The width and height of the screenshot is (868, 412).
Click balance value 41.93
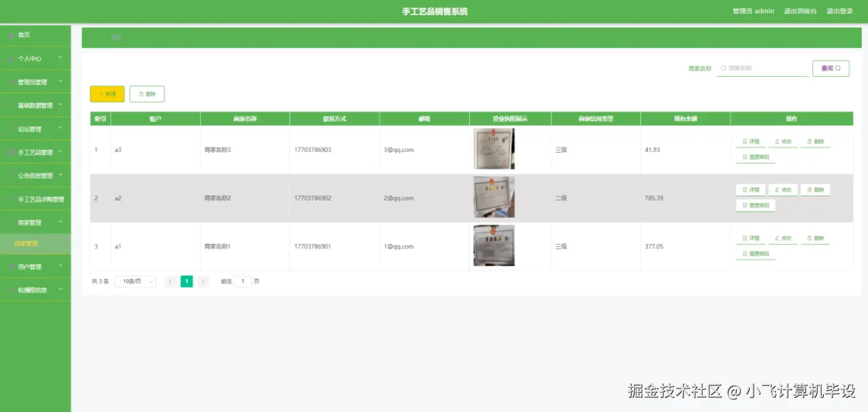click(652, 150)
